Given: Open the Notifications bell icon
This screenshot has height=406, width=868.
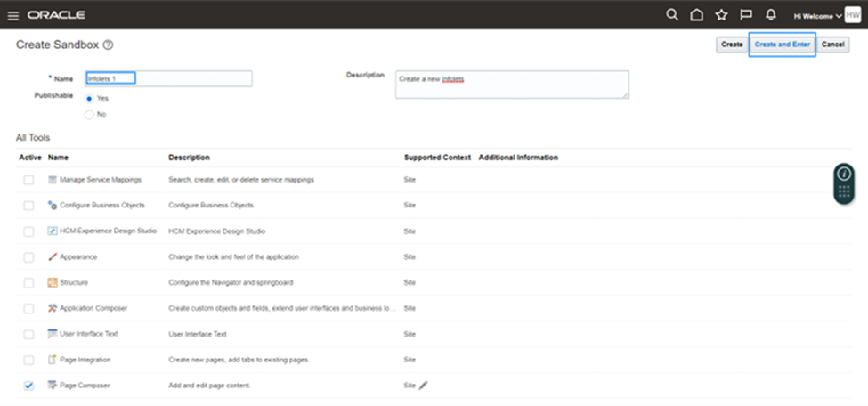Looking at the screenshot, I should point(771,15).
